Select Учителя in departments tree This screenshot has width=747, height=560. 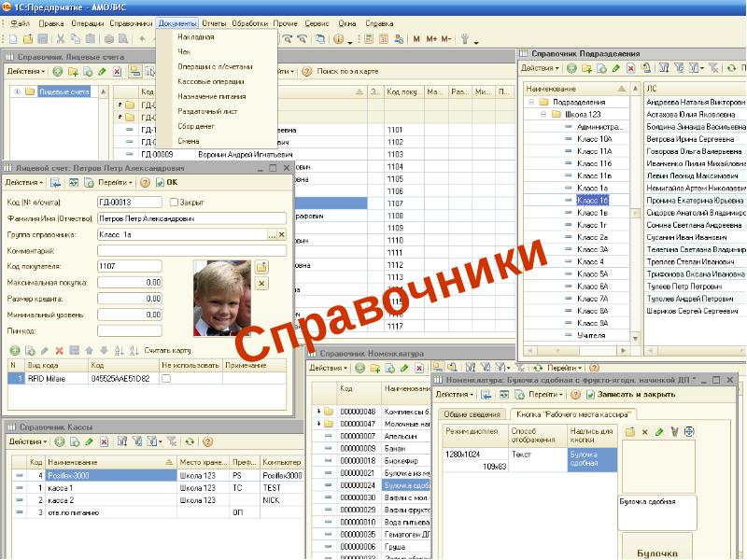tap(591, 335)
